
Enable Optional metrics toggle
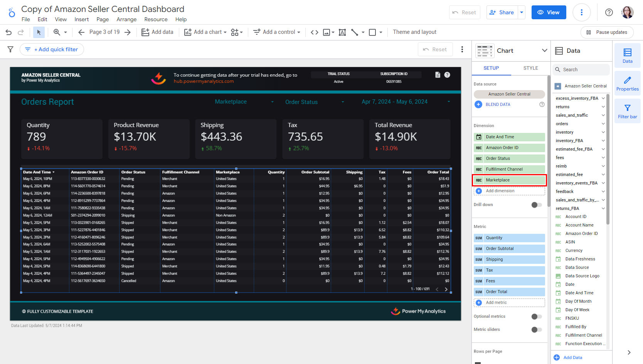(536, 317)
